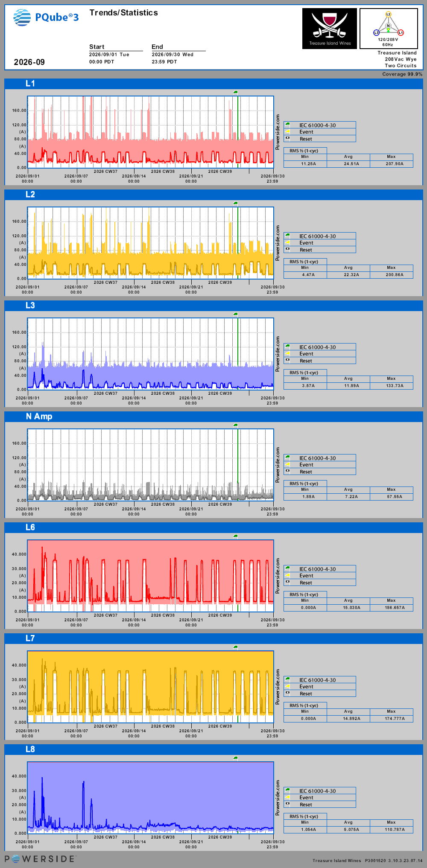427x868 pixels.
Task: Click the L7 Avg value 14.892A
Action: 351,719
